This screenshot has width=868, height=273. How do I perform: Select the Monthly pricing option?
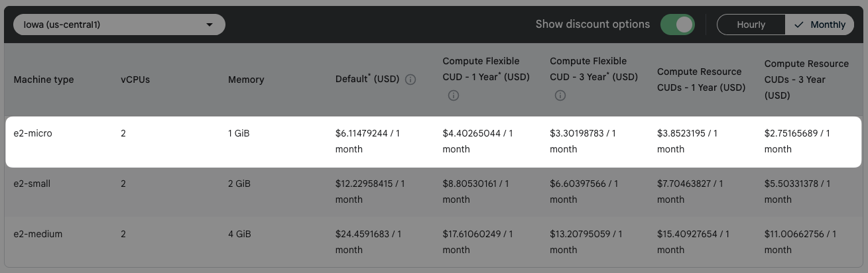click(820, 25)
